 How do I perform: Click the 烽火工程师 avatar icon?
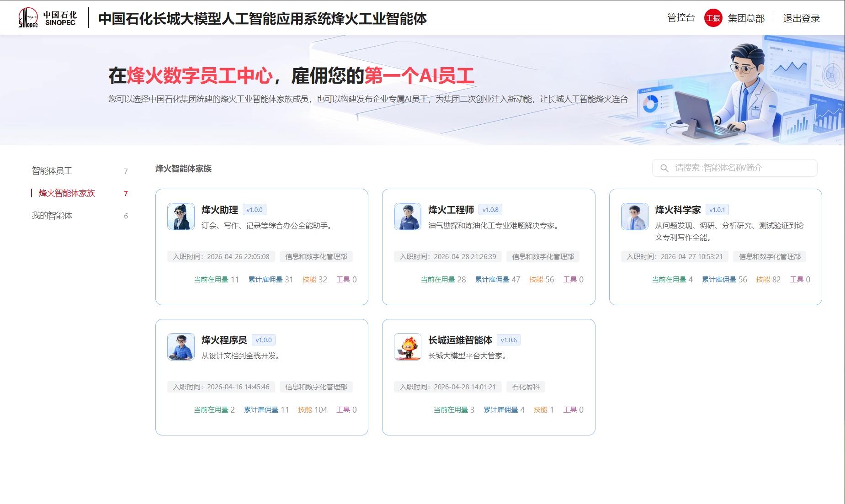click(407, 217)
